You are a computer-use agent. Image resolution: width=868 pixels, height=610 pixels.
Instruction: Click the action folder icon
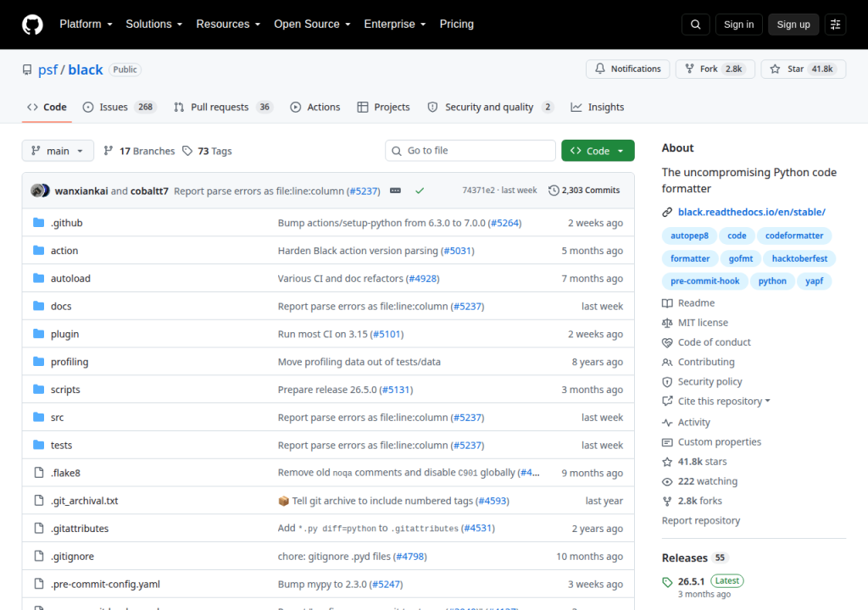38,250
